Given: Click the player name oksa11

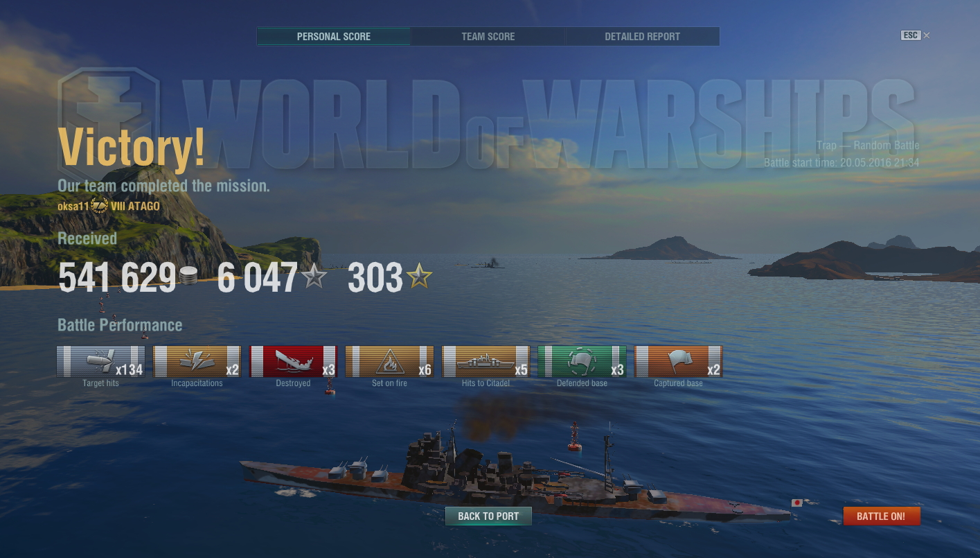Looking at the screenshot, I should (73, 206).
